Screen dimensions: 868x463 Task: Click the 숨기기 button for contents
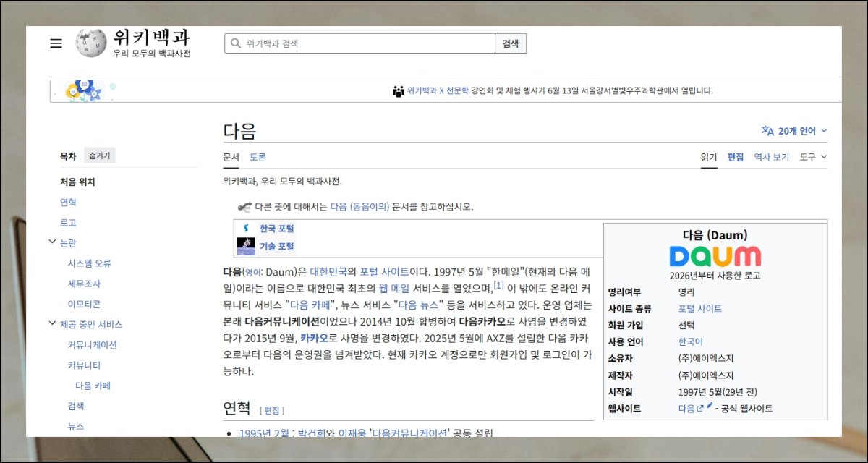[x=99, y=156]
